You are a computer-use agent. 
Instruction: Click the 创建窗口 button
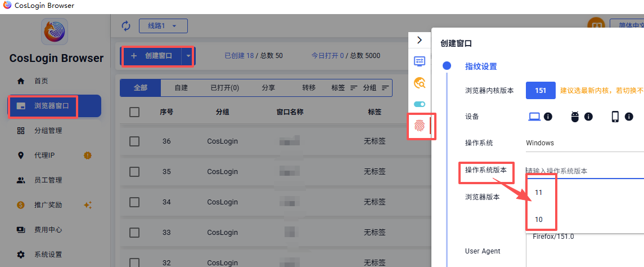[151, 56]
